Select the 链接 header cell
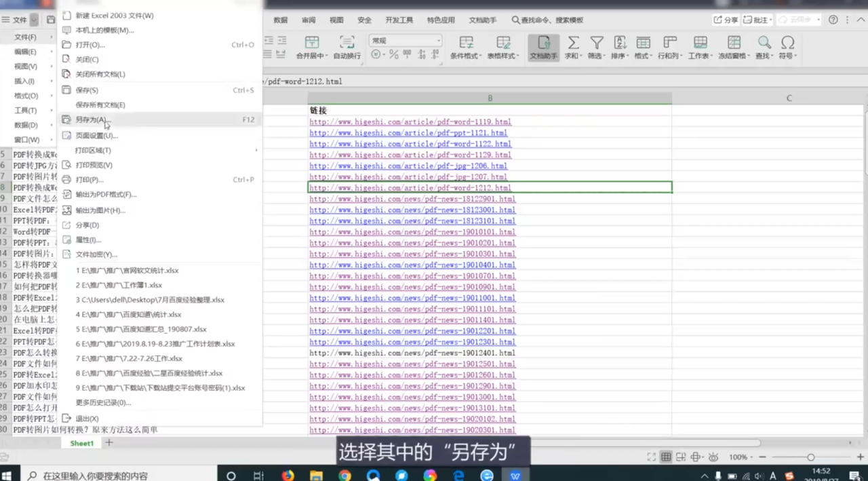Viewport: 868px width, 481px height. click(x=490, y=111)
